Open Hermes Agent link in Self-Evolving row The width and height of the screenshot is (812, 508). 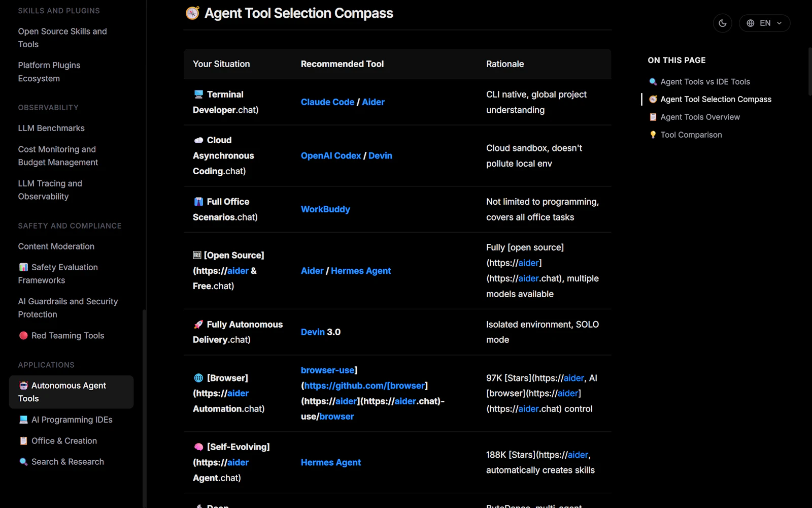click(x=331, y=463)
